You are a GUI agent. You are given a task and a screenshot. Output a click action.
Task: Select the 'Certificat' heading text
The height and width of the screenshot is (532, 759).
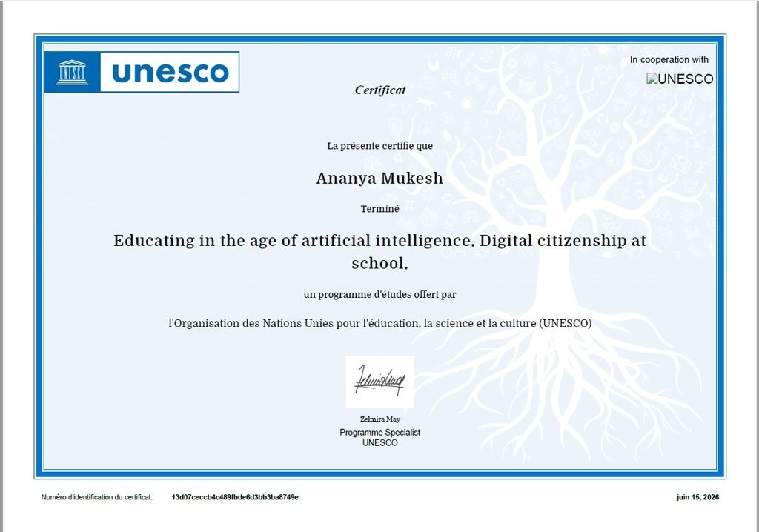pos(380,90)
